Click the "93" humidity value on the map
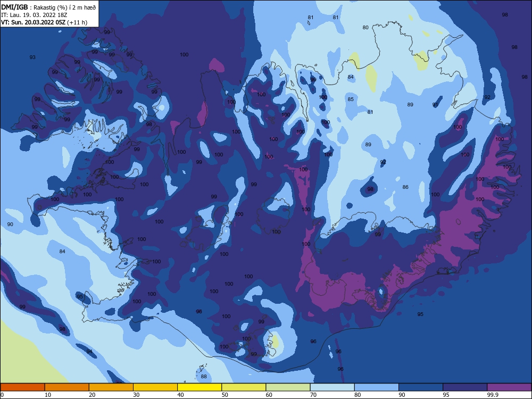Image resolution: width=532 pixels, height=399 pixels. click(x=32, y=57)
